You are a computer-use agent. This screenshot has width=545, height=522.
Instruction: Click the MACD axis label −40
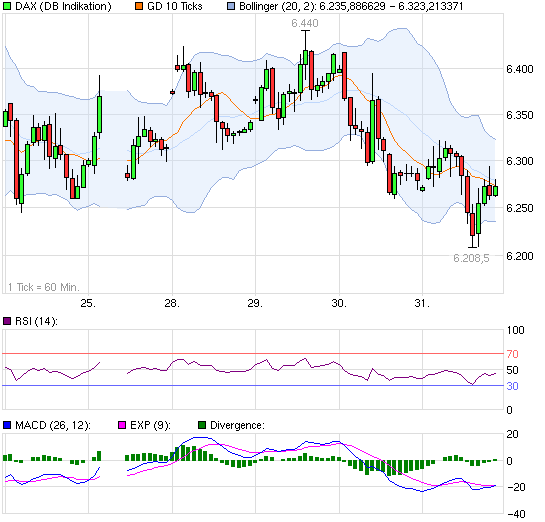point(516,514)
